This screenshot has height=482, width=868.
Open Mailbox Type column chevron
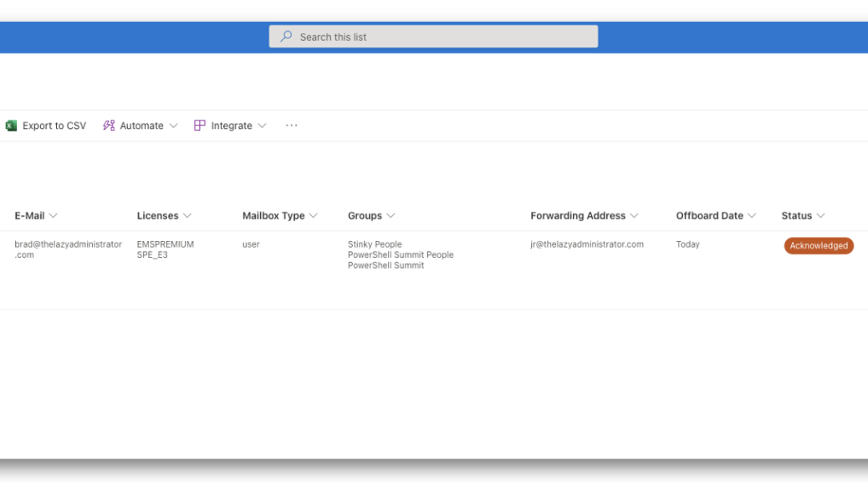[x=314, y=216]
